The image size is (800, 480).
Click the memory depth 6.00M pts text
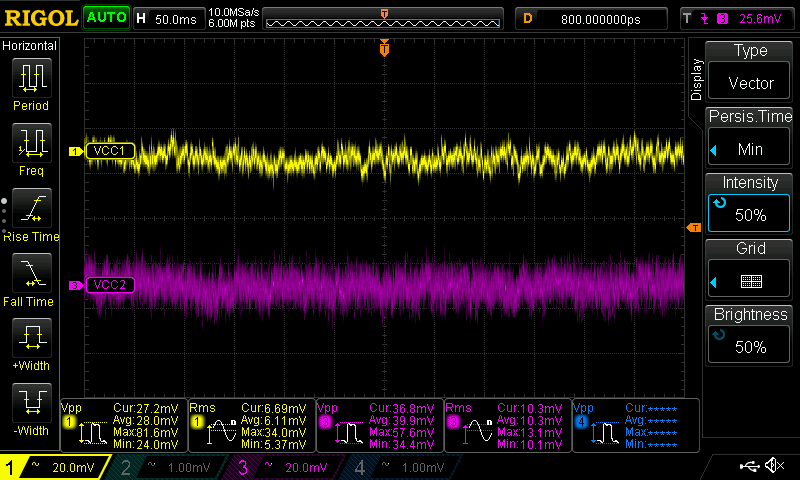pos(232,23)
